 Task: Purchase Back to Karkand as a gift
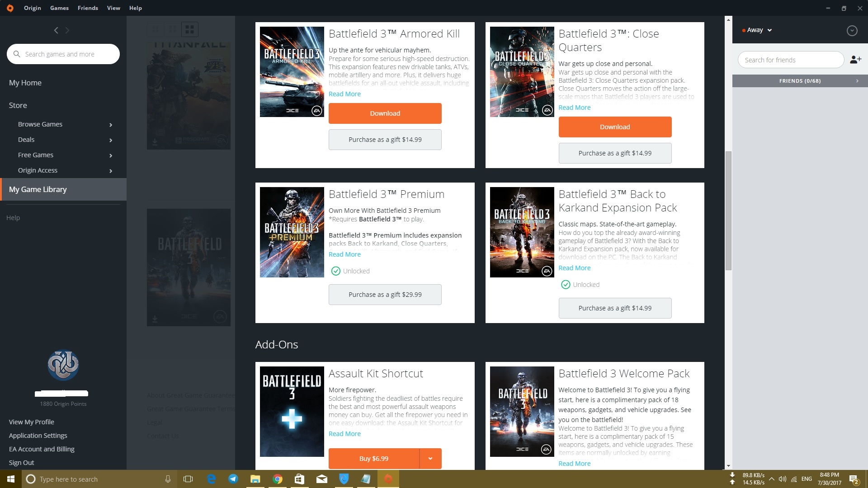(615, 308)
